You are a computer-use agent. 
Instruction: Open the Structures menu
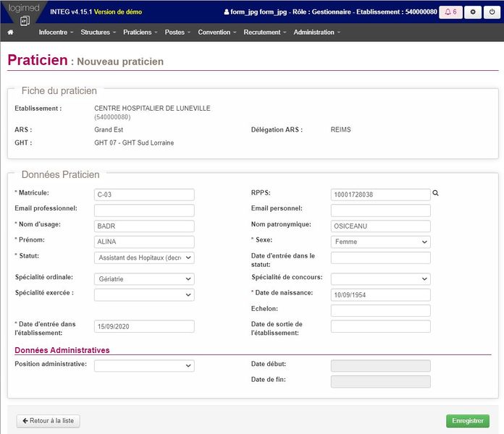tap(98, 32)
